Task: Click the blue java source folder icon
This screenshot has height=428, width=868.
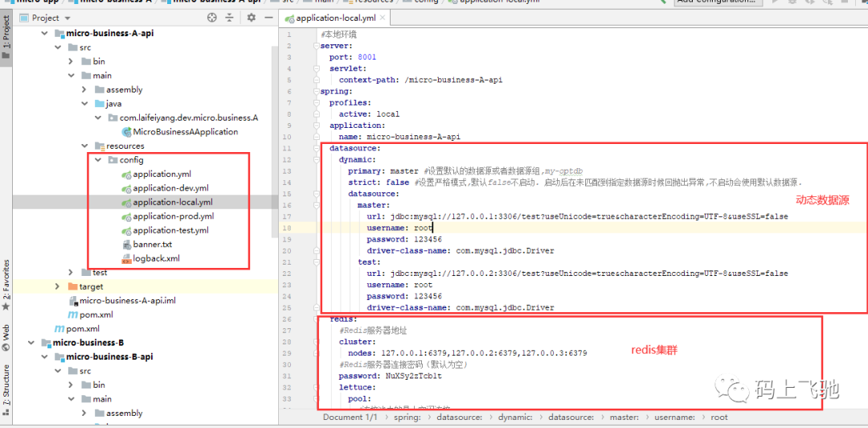Action: pyautogui.click(x=99, y=104)
